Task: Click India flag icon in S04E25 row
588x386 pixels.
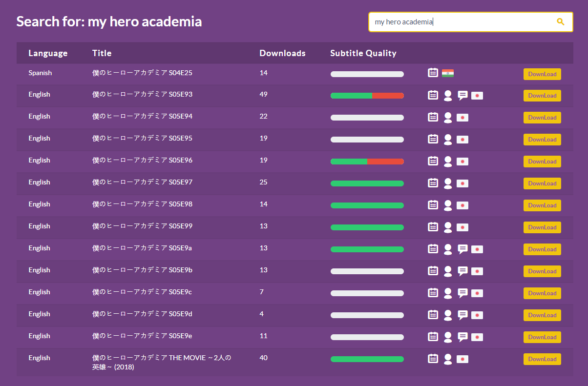Action: pos(448,73)
